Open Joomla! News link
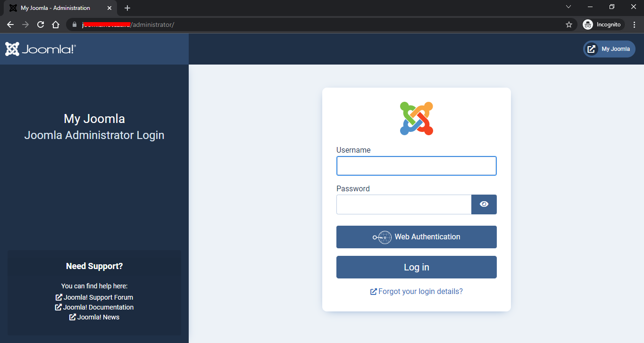This screenshot has width=644, height=343. click(94, 317)
